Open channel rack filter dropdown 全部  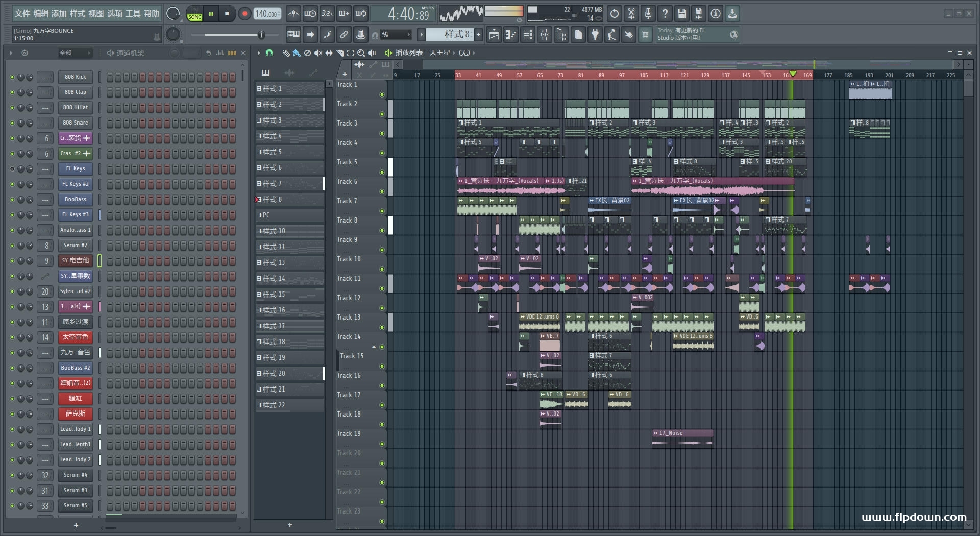(x=74, y=53)
